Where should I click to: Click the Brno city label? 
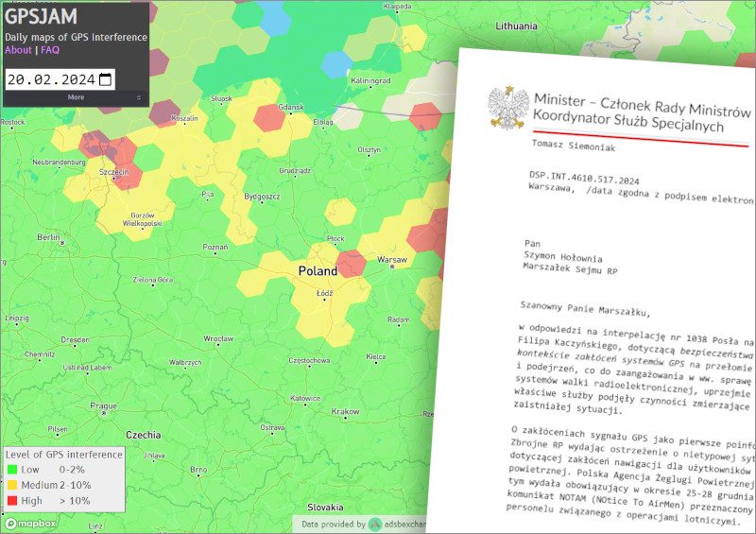click(198, 470)
